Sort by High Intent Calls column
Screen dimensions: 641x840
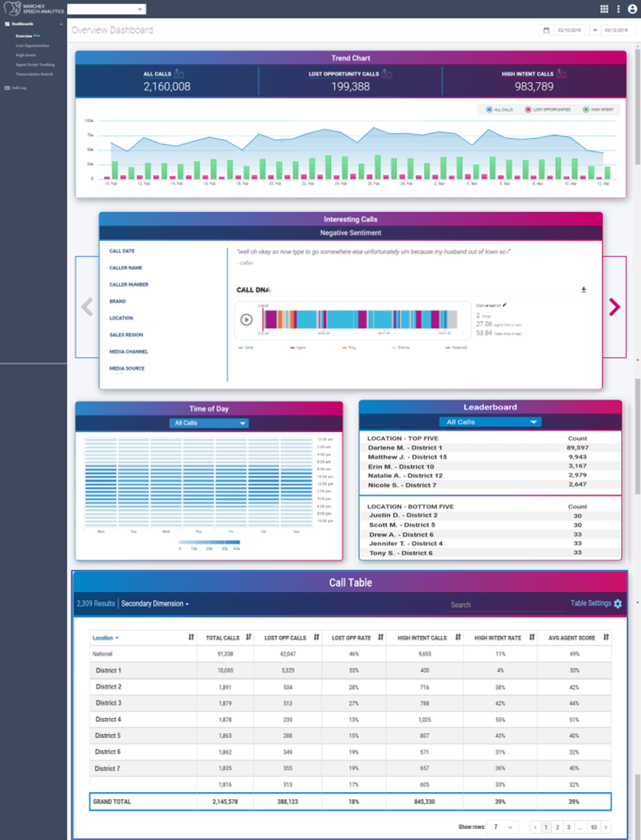[458, 637]
